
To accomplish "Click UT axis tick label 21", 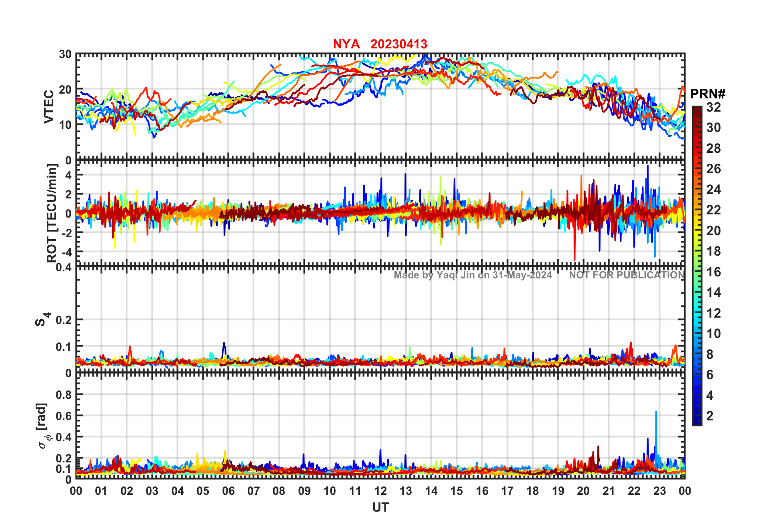I will pos(609,491).
